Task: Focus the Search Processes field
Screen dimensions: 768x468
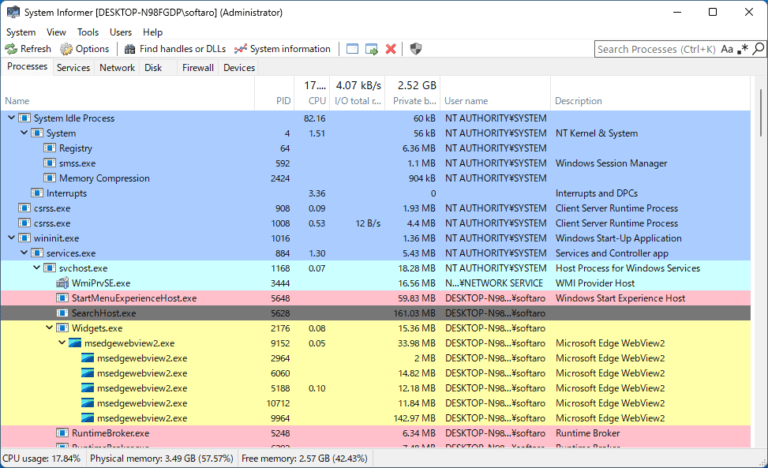Action: [656, 49]
